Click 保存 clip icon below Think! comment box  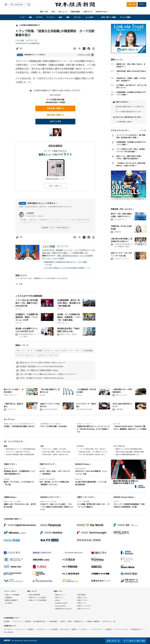click(x=17, y=237)
